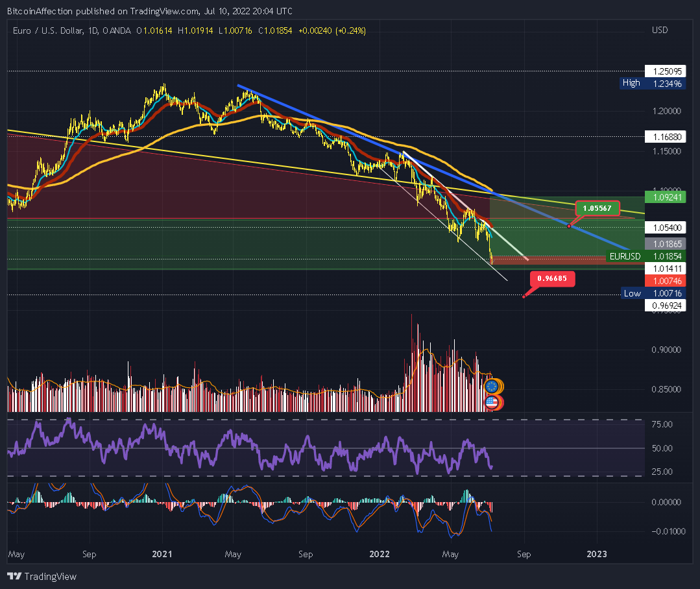700x589 pixels.
Task: Click the C1.01854 close value
Action: pyautogui.click(x=275, y=30)
